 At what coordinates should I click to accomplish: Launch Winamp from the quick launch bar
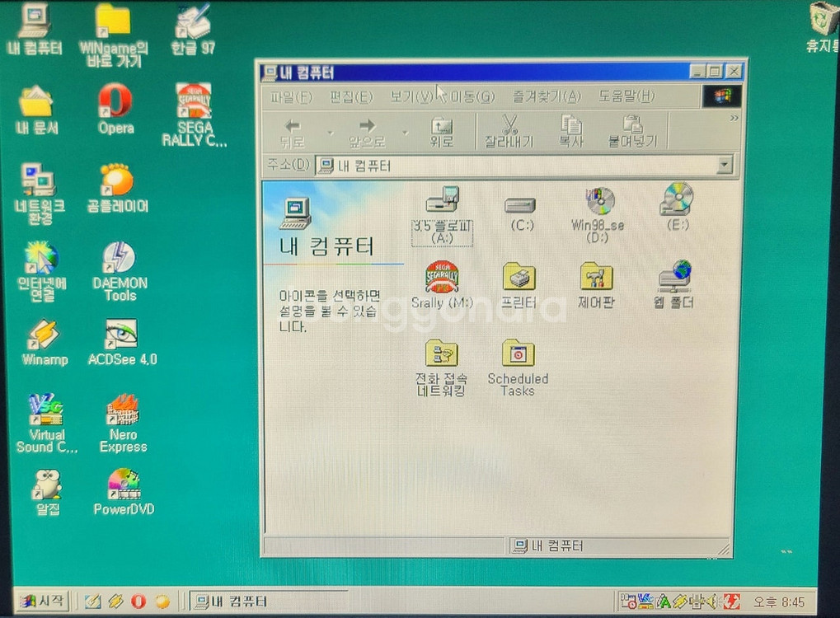click(x=115, y=602)
